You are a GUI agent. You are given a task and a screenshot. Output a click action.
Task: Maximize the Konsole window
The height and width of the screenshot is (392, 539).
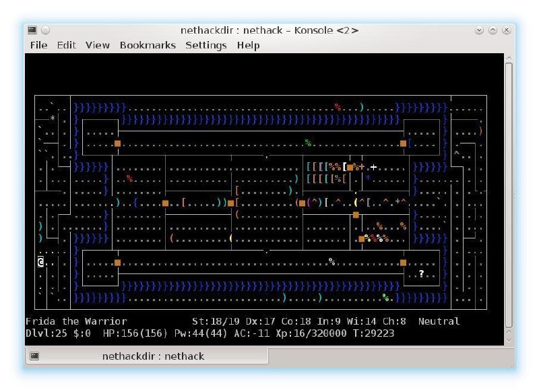click(493, 30)
